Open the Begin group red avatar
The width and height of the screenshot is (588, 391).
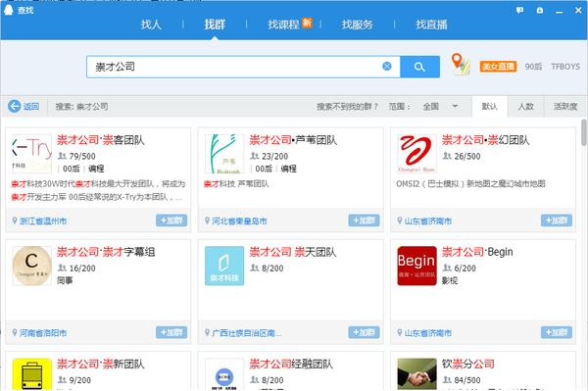pos(416,266)
